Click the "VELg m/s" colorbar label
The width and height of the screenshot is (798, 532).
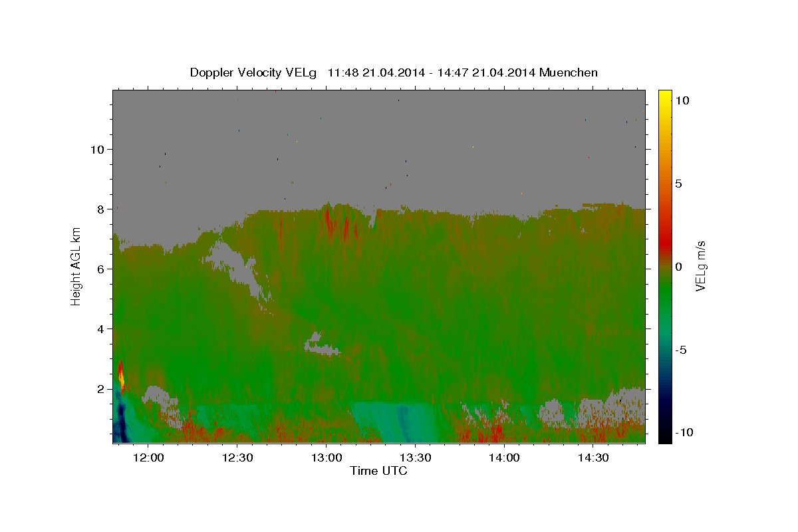click(x=700, y=266)
